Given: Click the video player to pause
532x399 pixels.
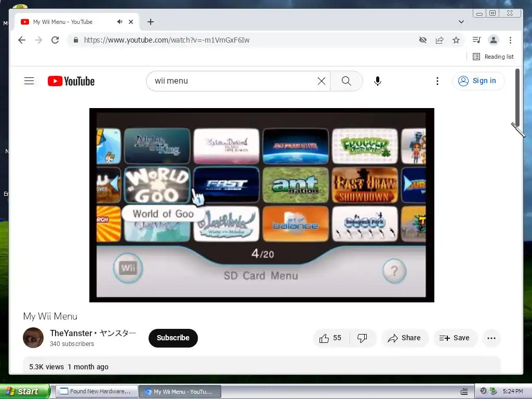Looking at the screenshot, I should (x=262, y=205).
